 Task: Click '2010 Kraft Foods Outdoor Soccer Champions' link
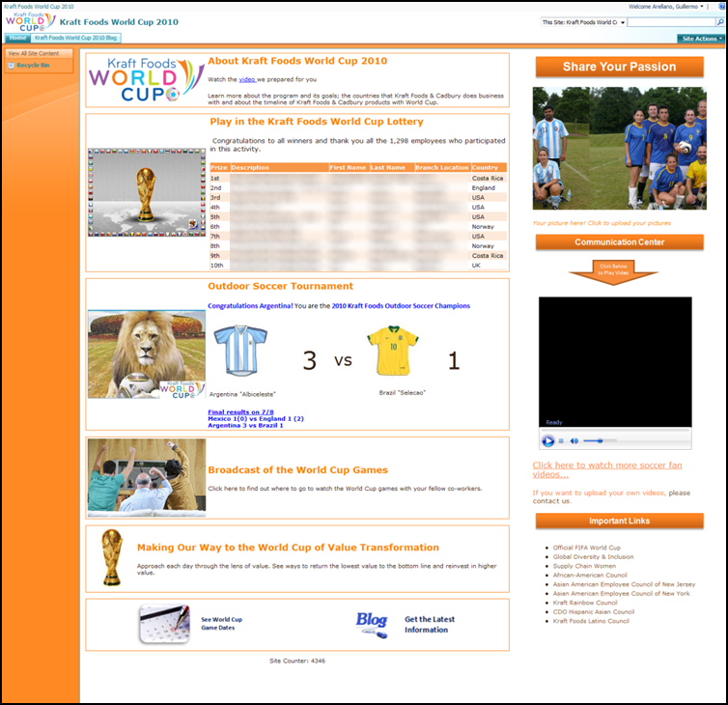[x=401, y=306]
